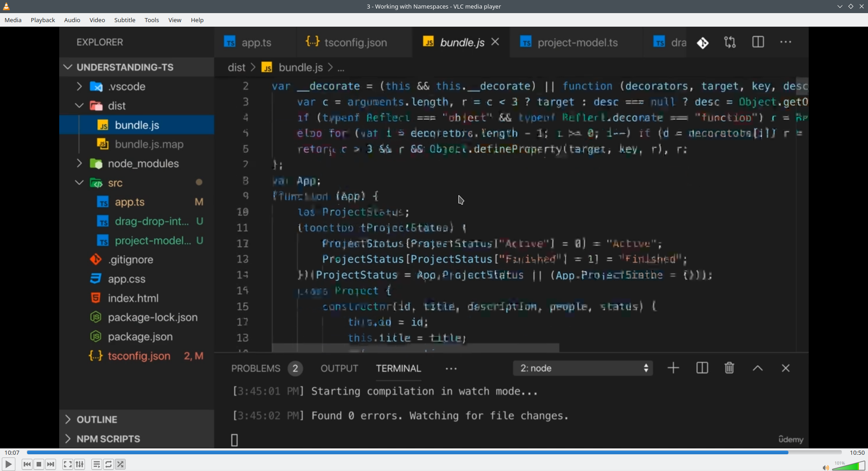Open the Subtitle menu
Image resolution: width=868 pixels, height=471 pixels.
pos(125,20)
